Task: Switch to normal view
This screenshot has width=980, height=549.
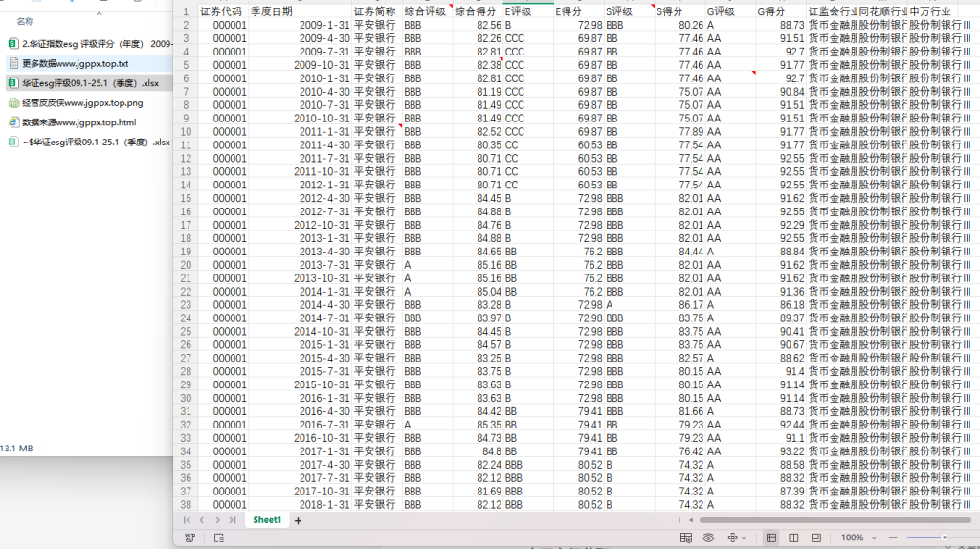Action: 771,538
